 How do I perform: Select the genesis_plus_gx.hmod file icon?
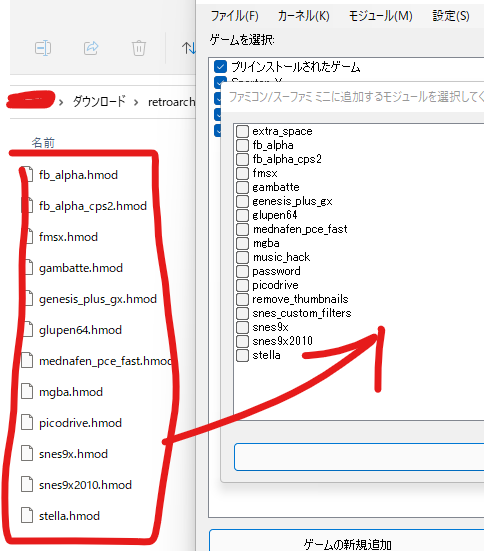coord(27,299)
